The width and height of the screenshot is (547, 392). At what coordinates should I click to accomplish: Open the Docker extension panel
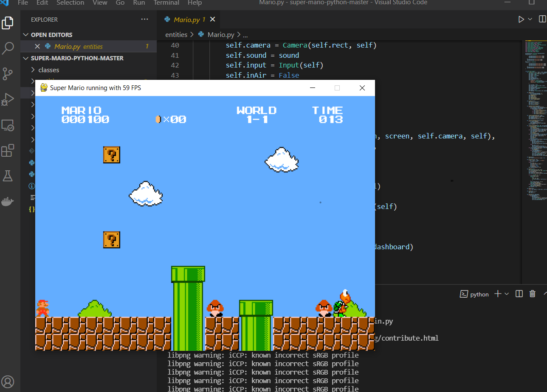[8, 201]
